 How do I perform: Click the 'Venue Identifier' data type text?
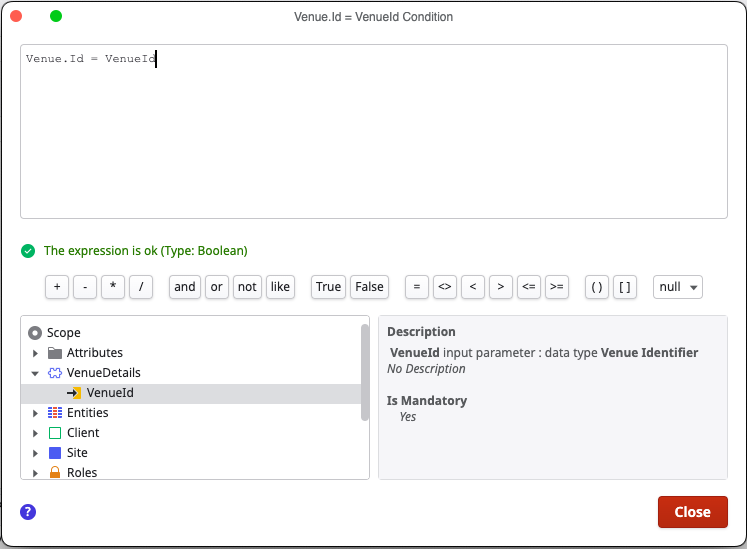click(x=649, y=353)
